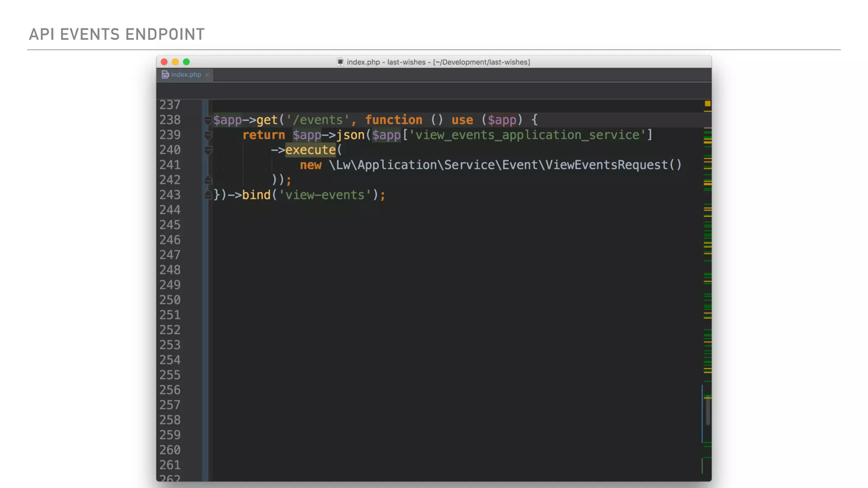868x488 pixels.
Task: Click line number 241 in the gutter
Action: tap(170, 165)
